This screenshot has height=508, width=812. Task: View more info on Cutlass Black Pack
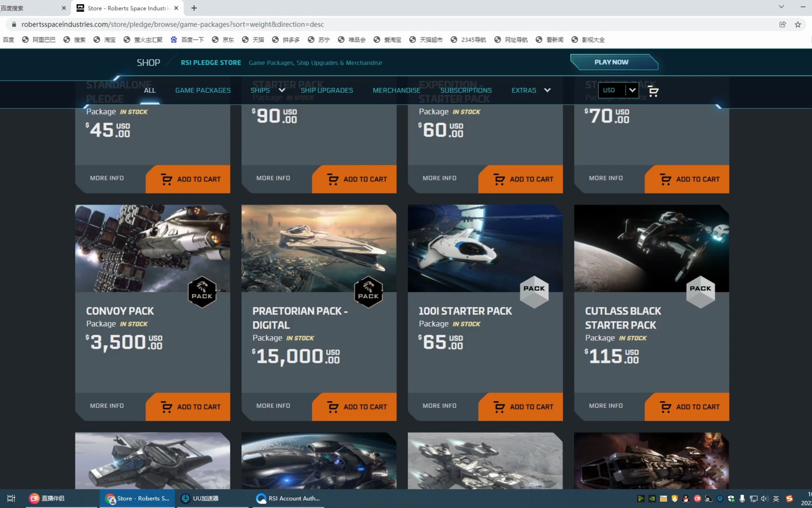tap(606, 406)
